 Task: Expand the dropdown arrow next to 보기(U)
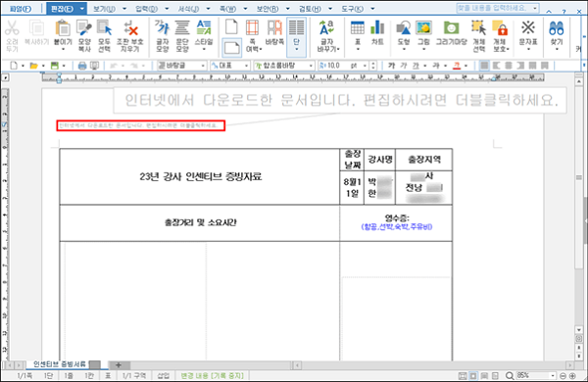click(124, 9)
